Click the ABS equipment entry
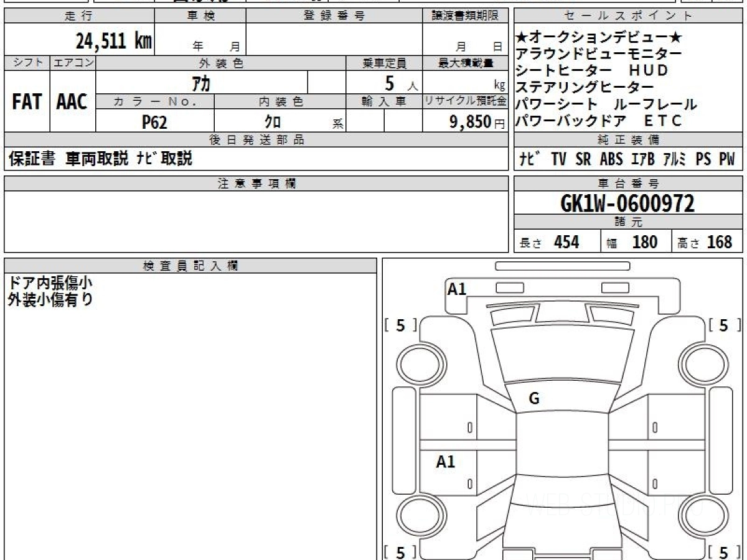The width and height of the screenshot is (747, 560). (611, 159)
